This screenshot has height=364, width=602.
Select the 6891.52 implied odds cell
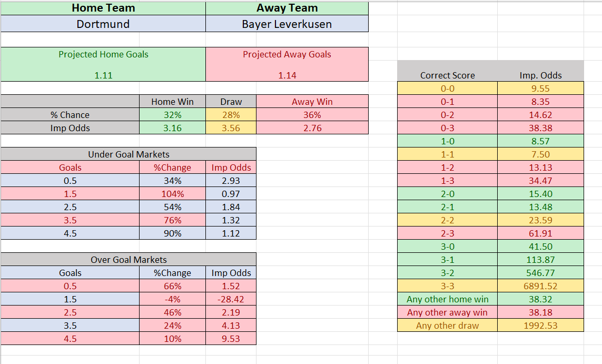pyautogui.click(x=540, y=286)
